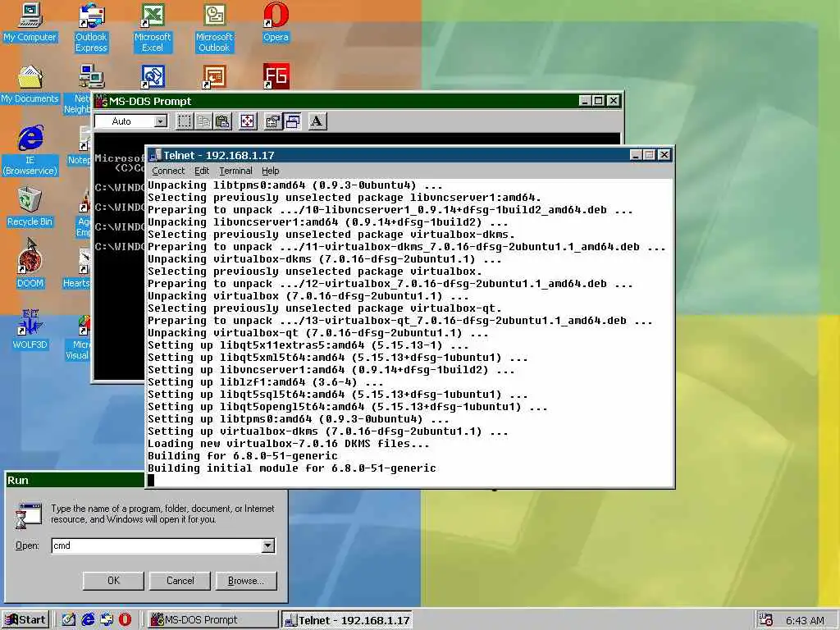Open the Recycle Bin
840x630 pixels.
30,207
